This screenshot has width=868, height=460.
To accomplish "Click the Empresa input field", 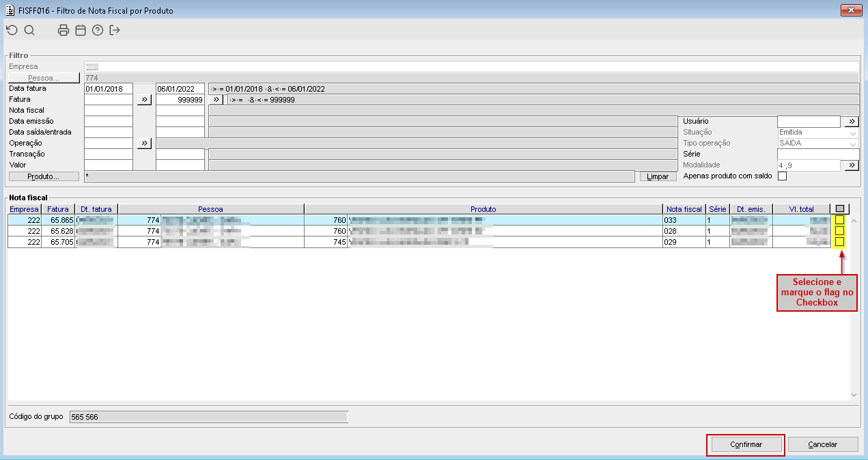I will click(471, 66).
